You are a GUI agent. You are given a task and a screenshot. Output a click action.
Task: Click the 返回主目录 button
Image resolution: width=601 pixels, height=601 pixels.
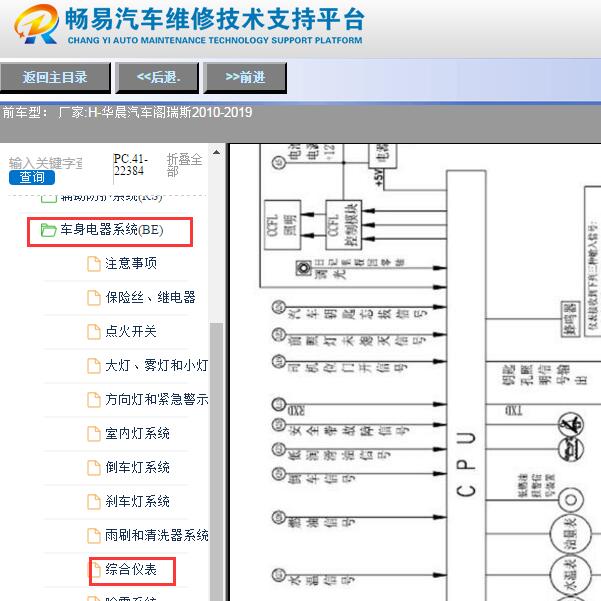[x=55, y=77]
